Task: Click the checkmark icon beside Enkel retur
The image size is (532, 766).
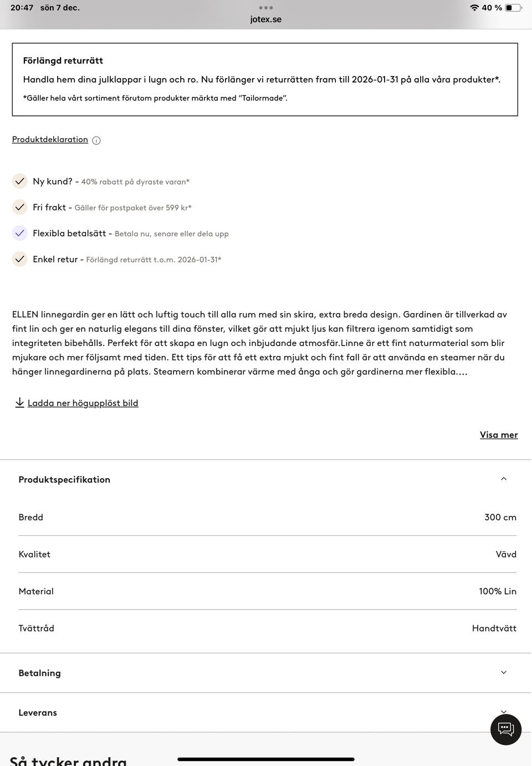Action: pyautogui.click(x=19, y=259)
